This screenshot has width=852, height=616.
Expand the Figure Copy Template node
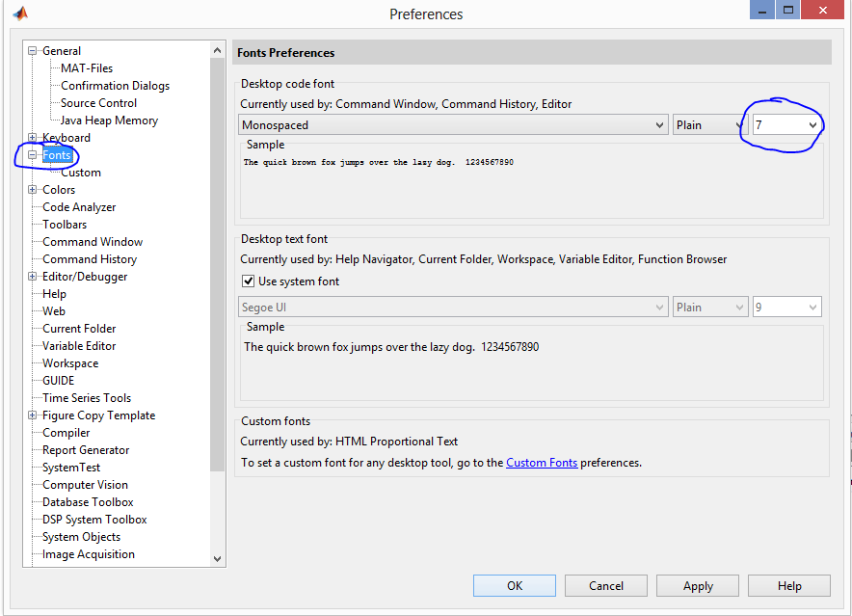point(33,415)
